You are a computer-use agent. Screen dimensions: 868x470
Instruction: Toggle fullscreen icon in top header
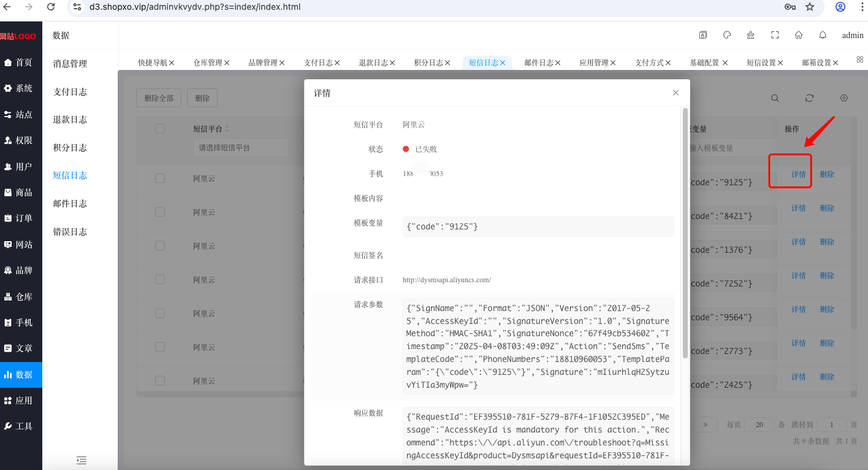tap(775, 35)
